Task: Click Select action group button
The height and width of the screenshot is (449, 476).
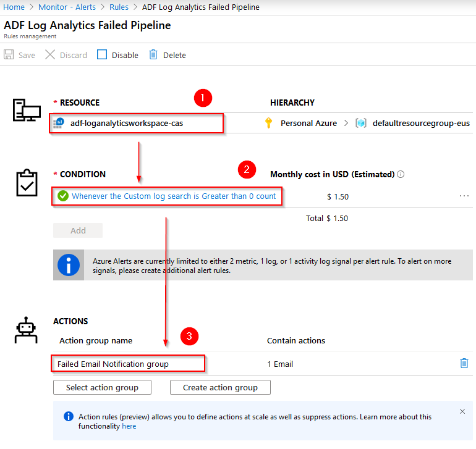Action: click(102, 387)
